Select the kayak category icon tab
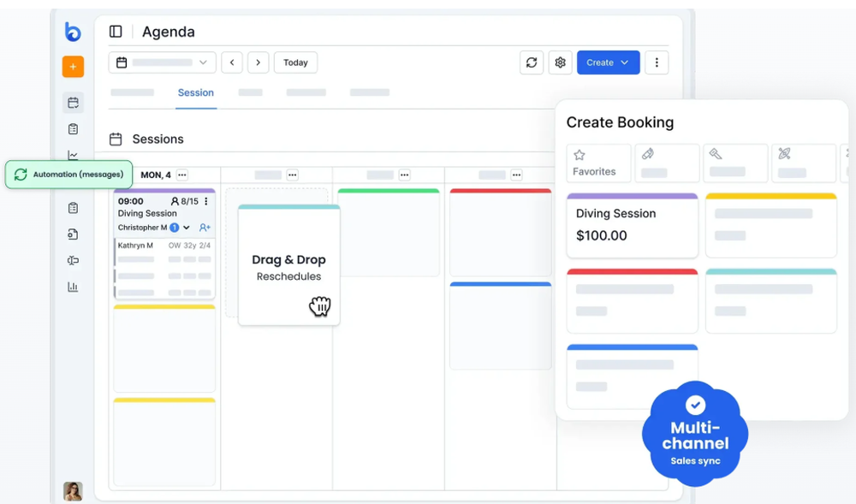The image size is (856, 504). coord(804,163)
